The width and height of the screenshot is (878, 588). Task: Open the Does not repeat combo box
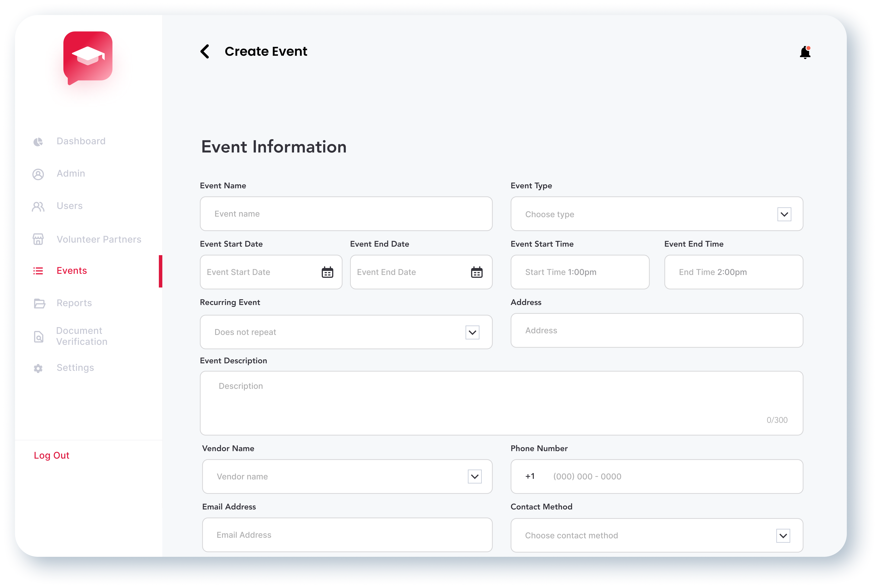coord(346,332)
